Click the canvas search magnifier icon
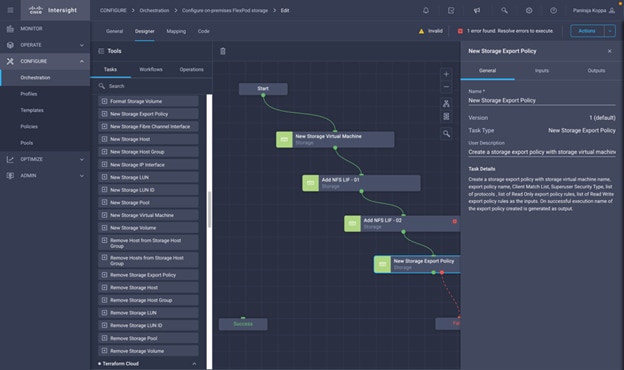 click(x=446, y=134)
